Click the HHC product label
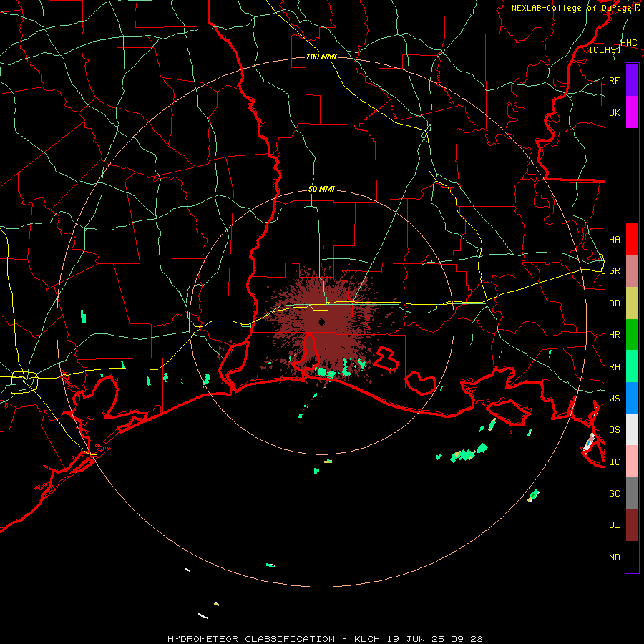 pos(629,43)
